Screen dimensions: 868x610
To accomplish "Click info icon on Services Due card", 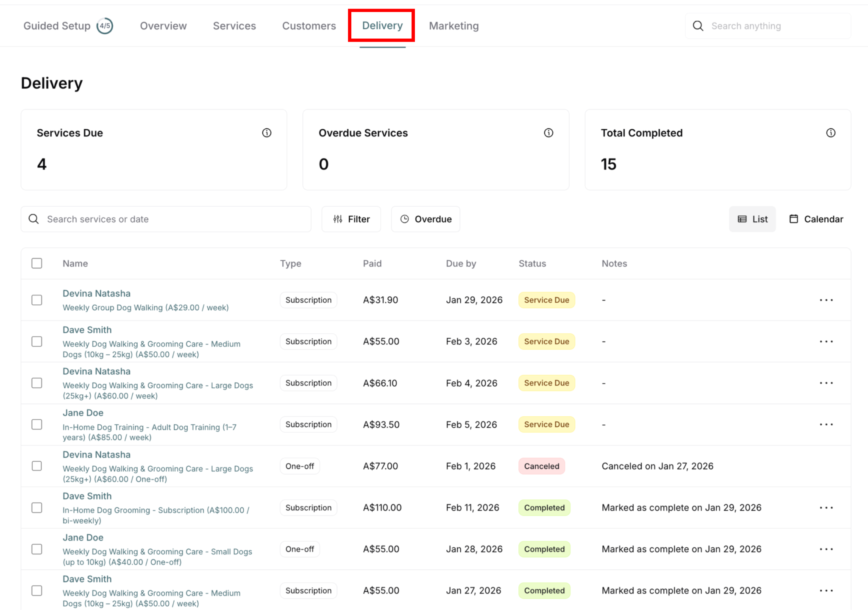I will pyautogui.click(x=267, y=133).
